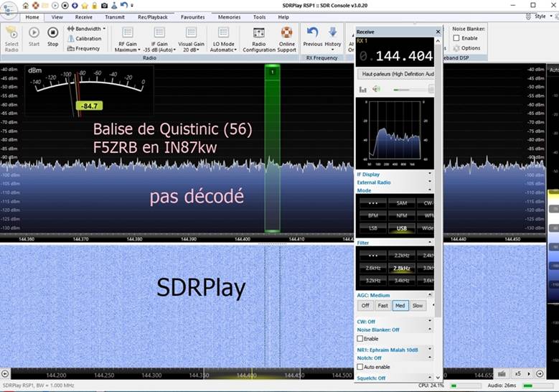
Task: Select BFM mode
Action: 373,215
